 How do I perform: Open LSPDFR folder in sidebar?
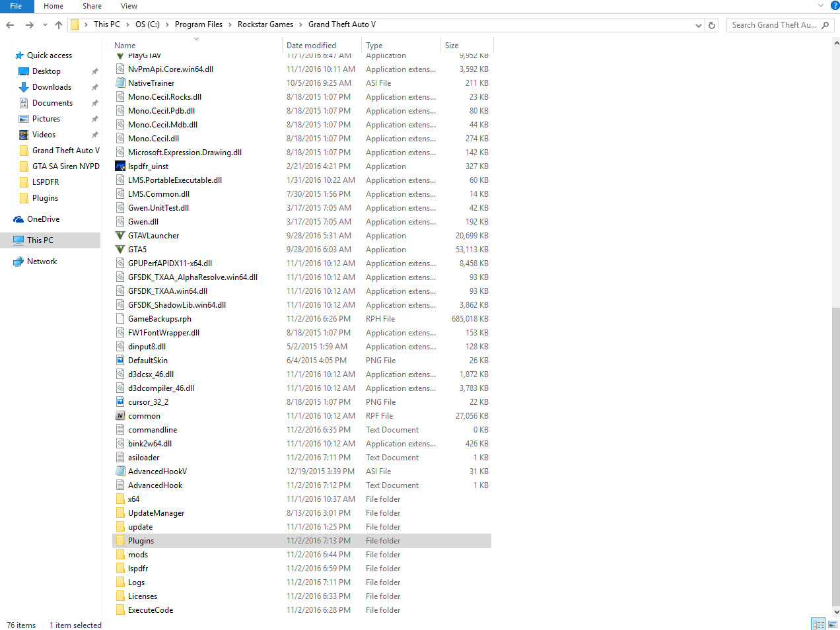pos(46,182)
